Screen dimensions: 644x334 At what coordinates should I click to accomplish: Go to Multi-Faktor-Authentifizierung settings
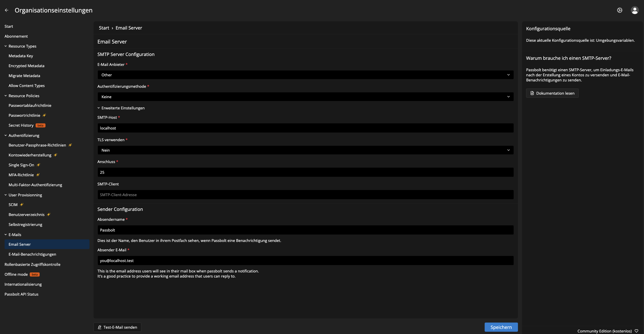(x=35, y=185)
